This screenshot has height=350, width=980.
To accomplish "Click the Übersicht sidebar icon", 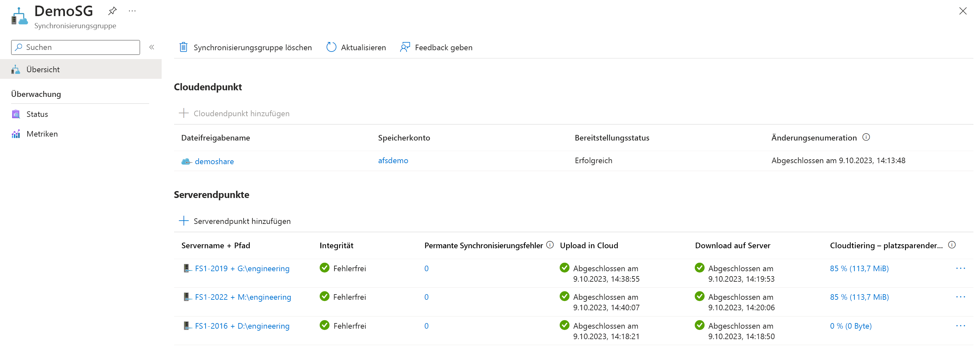I will 16,69.
